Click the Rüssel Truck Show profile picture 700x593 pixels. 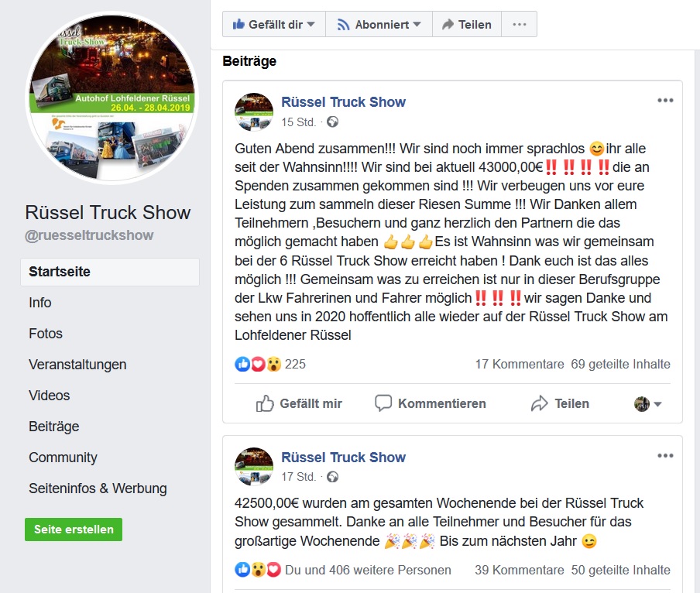[112, 98]
